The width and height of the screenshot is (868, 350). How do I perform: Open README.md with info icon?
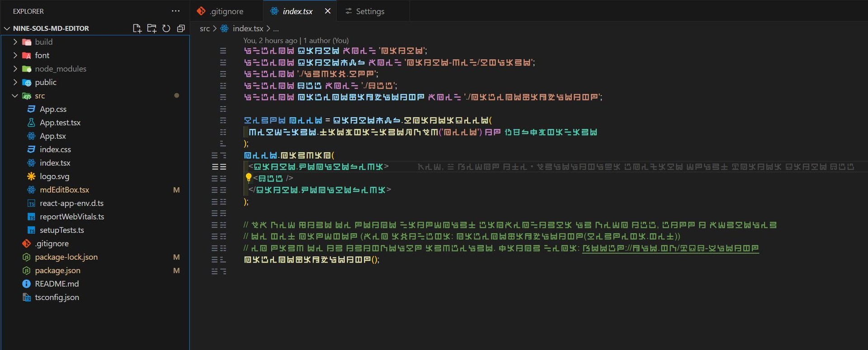tap(57, 284)
